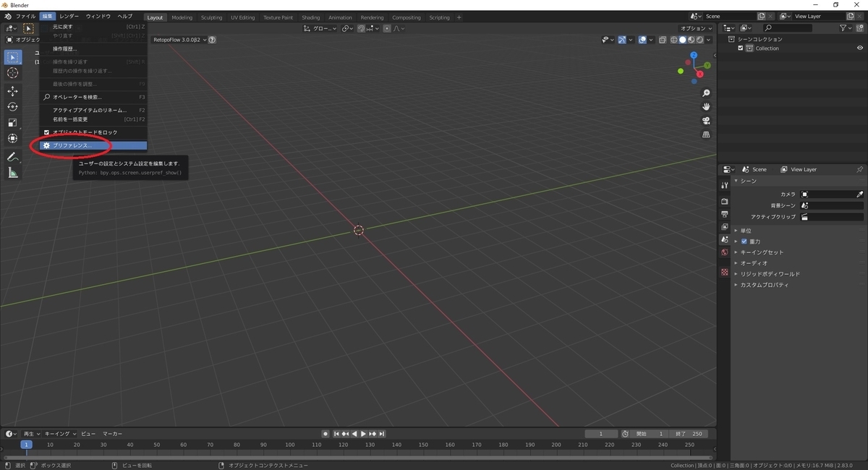Switch to Sculpting workspace tab
The height and width of the screenshot is (470, 868).
point(211,17)
